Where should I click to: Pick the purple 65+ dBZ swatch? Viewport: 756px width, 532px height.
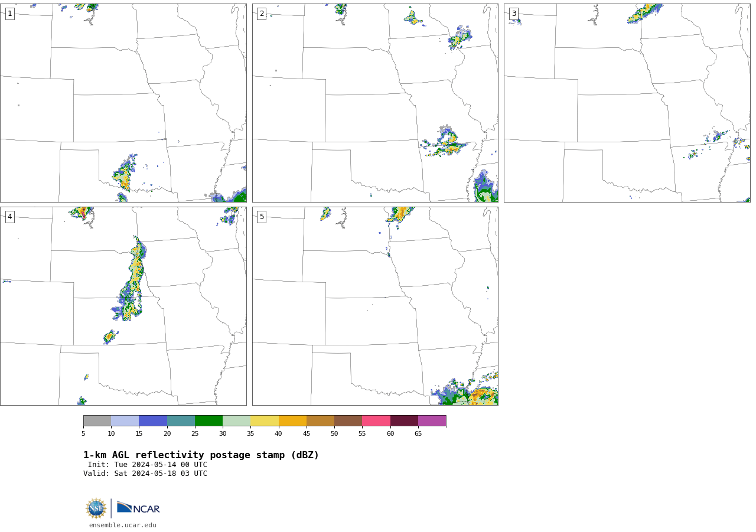(432, 421)
